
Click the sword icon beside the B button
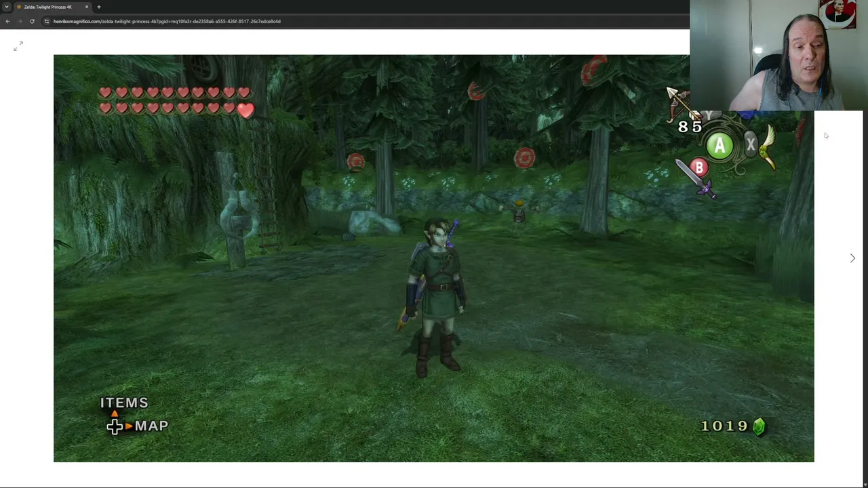tap(695, 180)
